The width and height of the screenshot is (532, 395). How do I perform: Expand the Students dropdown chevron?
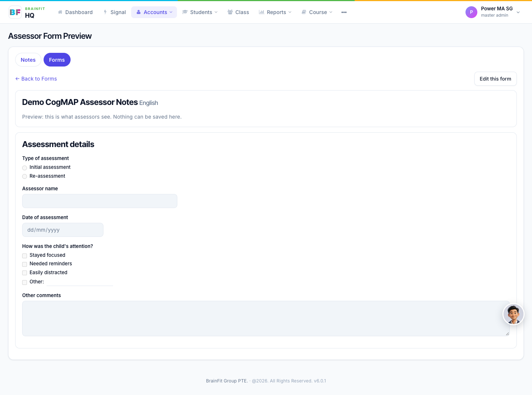click(216, 12)
